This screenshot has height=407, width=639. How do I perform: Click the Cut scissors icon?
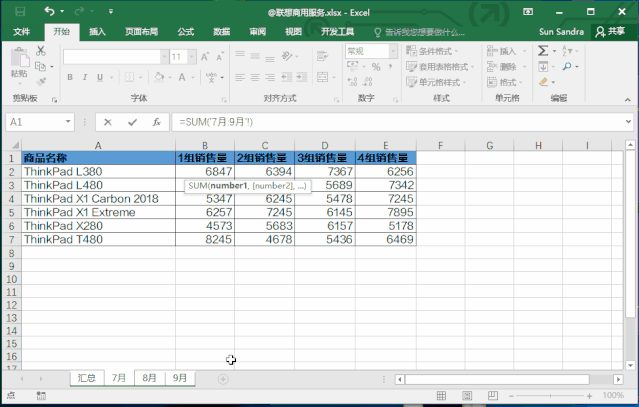(40, 51)
